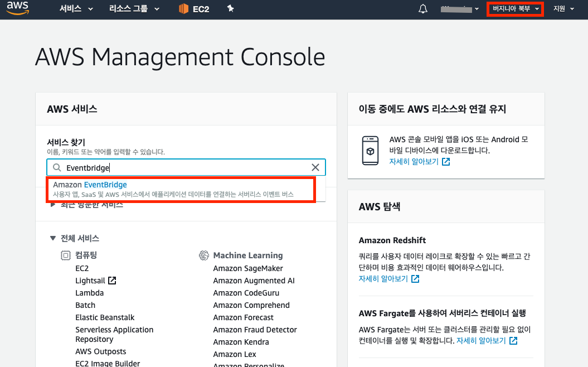Viewport: 588px width, 367px height.
Task: Open Amazon CodeGuru link
Action: tap(246, 293)
